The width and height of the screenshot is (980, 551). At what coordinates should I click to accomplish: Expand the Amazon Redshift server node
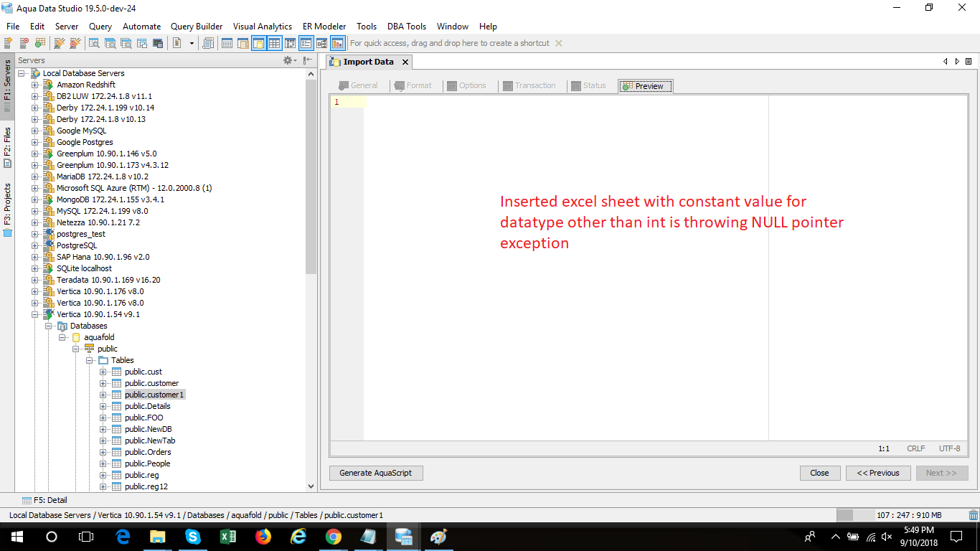click(x=34, y=85)
